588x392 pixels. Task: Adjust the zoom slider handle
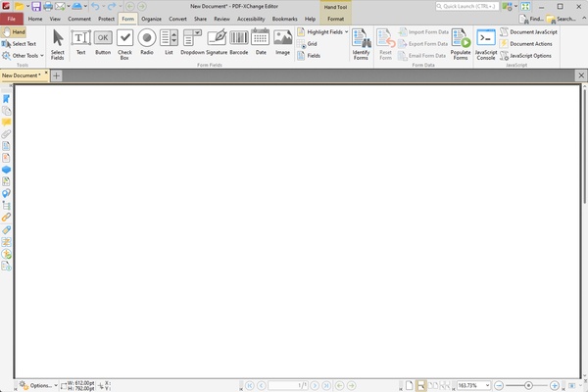point(528,385)
